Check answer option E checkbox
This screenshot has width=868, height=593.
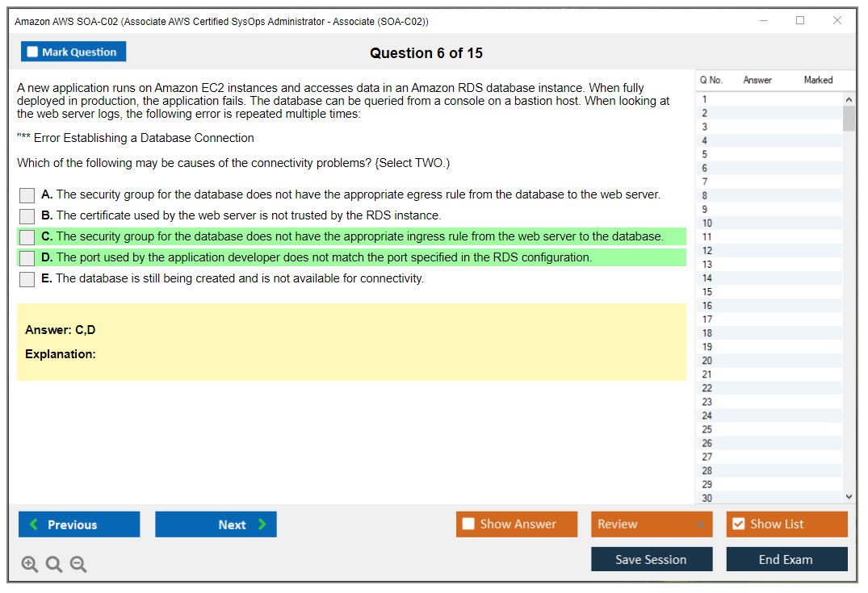27,279
